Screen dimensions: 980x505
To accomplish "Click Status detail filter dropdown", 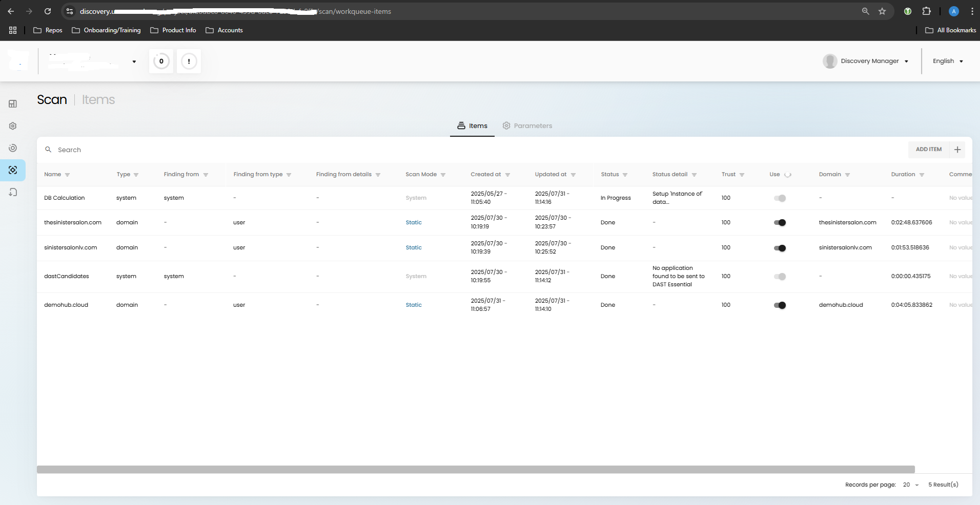I will (694, 175).
